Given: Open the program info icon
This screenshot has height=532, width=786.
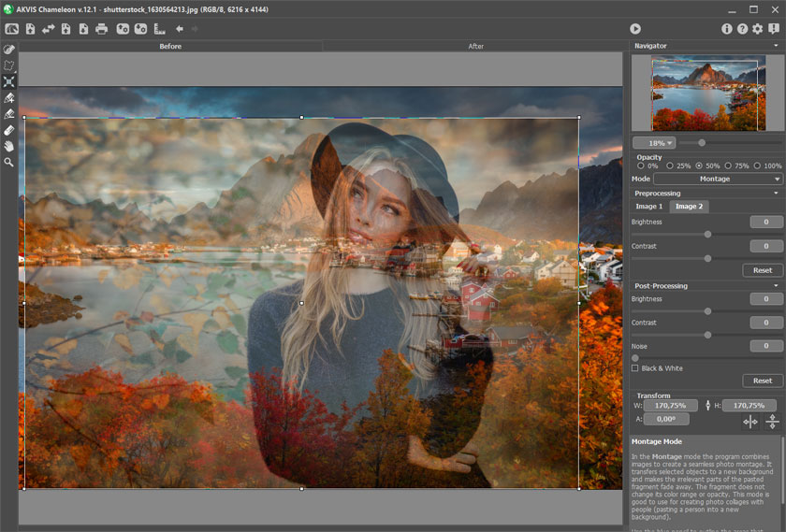Looking at the screenshot, I should pos(726,29).
